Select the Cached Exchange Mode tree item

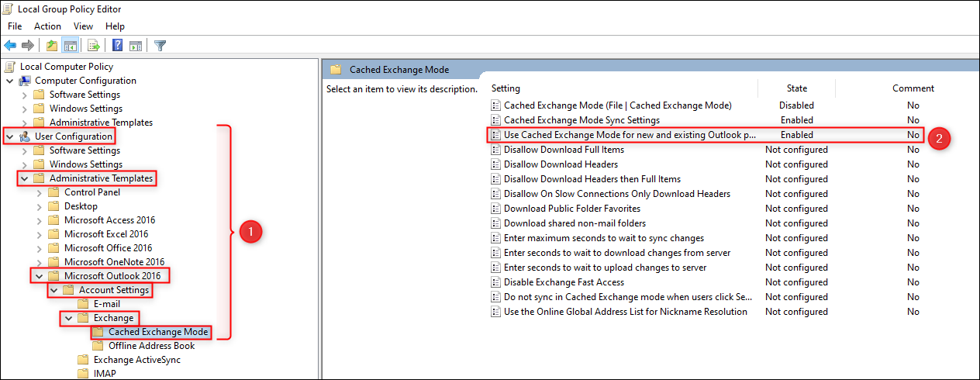click(158, 332)
